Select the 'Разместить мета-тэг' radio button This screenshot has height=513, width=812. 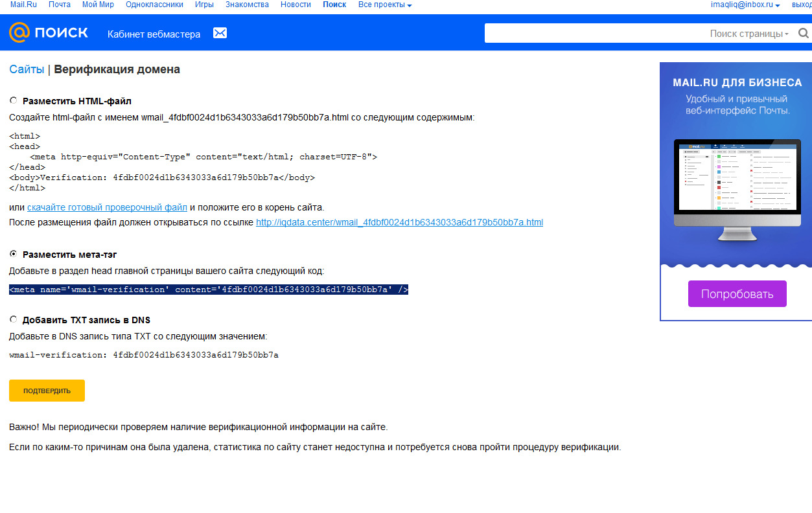13,254
